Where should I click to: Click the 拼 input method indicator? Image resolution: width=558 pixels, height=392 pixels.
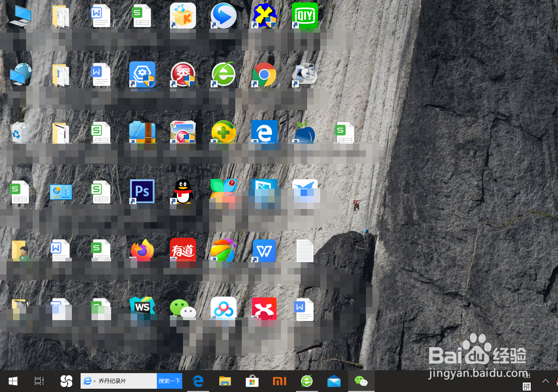coord(527,387)
